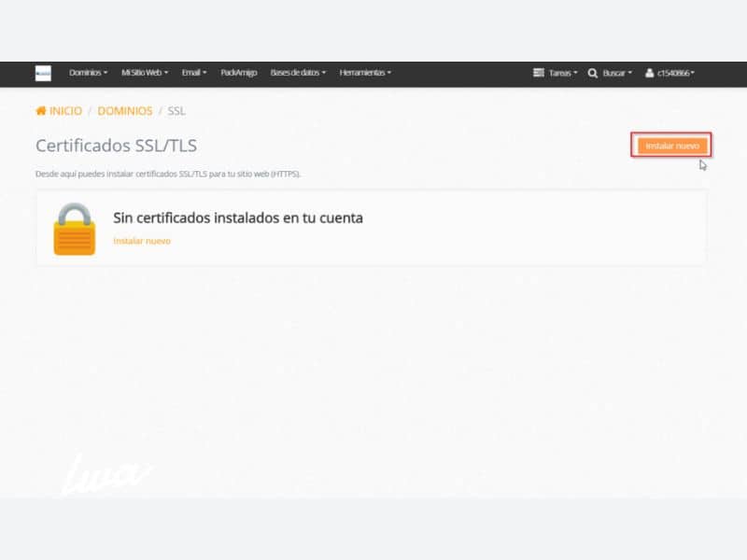Select the SSL breadcrumb item
The height and width of the screenshot is (560, 747).
pyautogui.click(x=176, y=111)
